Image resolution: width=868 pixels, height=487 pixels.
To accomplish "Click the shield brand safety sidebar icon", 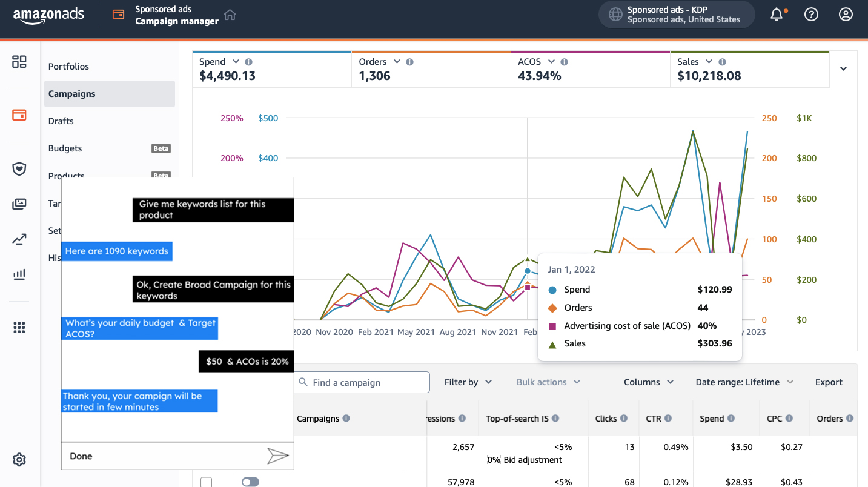I will 19,169.
